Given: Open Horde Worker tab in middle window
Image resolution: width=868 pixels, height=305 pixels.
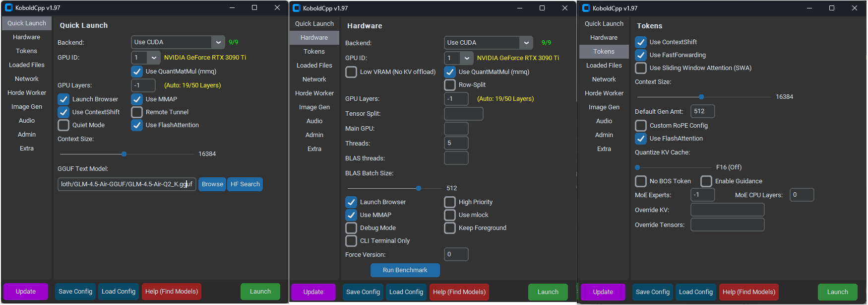Looking at the screenshot, I should click(314, 93).
